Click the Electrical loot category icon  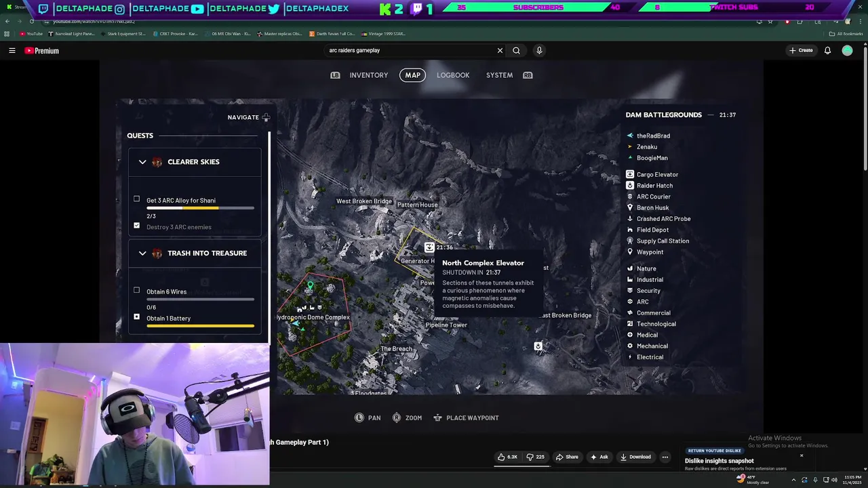tap(630, 357)
